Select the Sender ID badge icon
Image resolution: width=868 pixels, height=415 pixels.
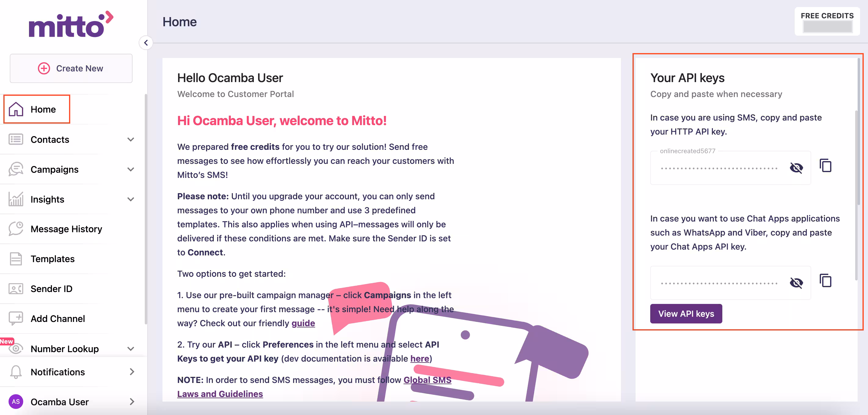16,288
